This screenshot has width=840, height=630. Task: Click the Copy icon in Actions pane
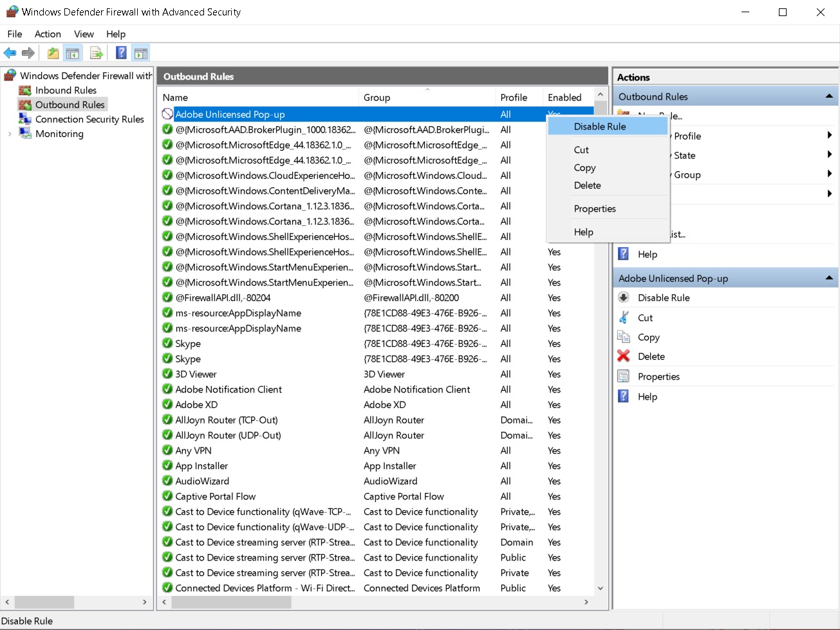624,337
